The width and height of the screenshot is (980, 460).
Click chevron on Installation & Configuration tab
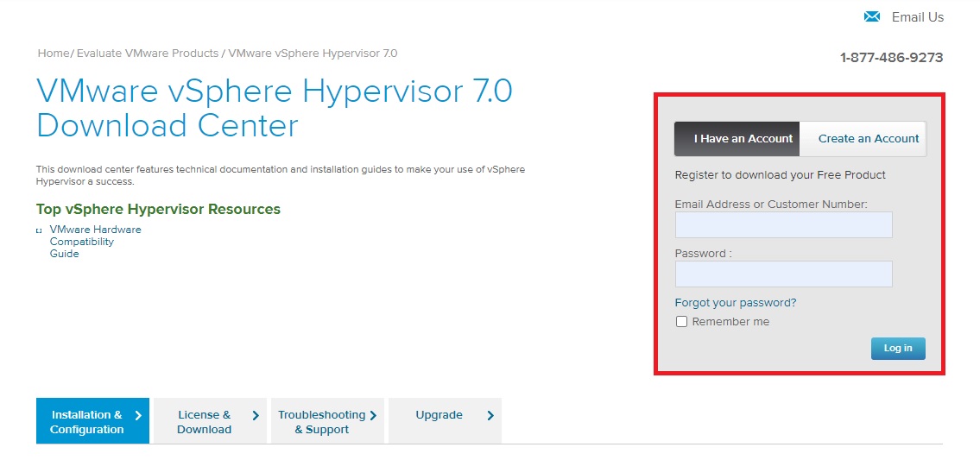point(138,416)
